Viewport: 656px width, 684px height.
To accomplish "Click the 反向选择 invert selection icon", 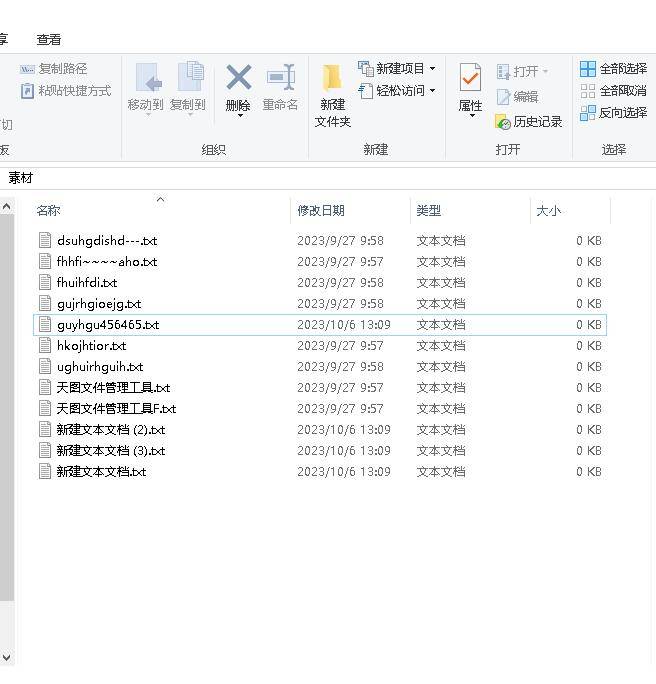I will pyautogui.click(x=588, y=113).
